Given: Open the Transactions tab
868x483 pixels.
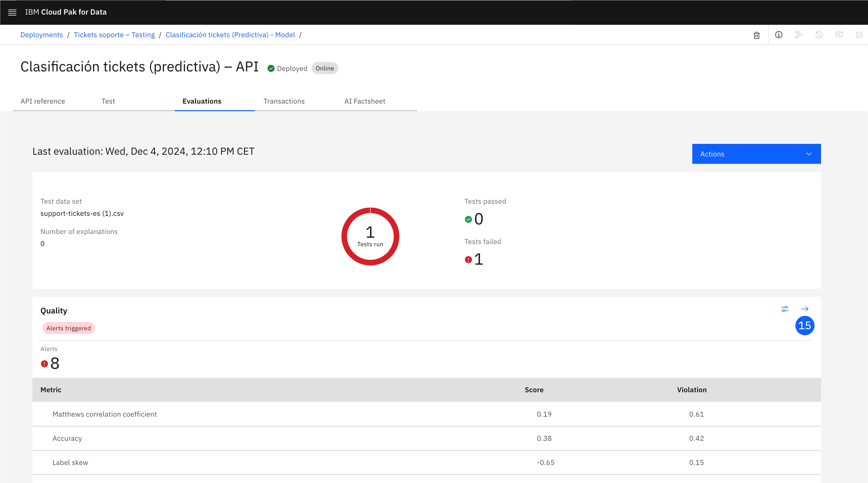Looking at the screenshot, I should pyautogui.click(x=296, y=101).
